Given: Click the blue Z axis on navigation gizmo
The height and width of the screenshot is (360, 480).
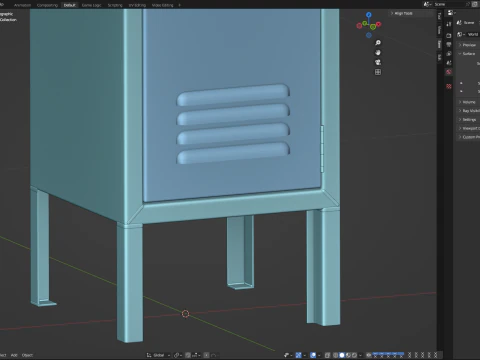Looking at the screenshot, I should coord(369,15).
